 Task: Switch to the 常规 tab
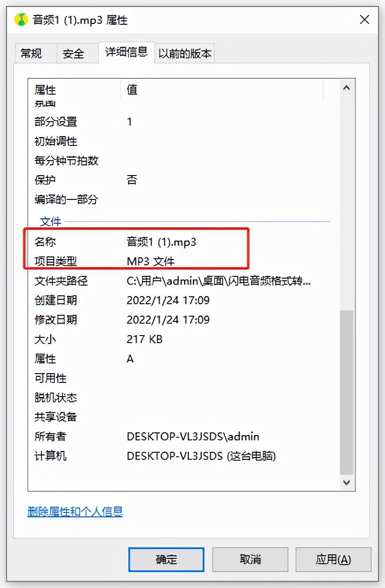click(x=31, y=53)
